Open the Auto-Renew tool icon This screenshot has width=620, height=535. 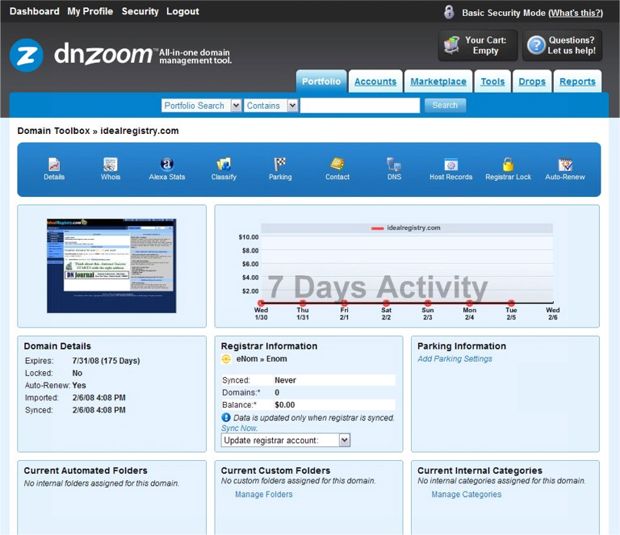pyautogui.click(x=565, y=164)
